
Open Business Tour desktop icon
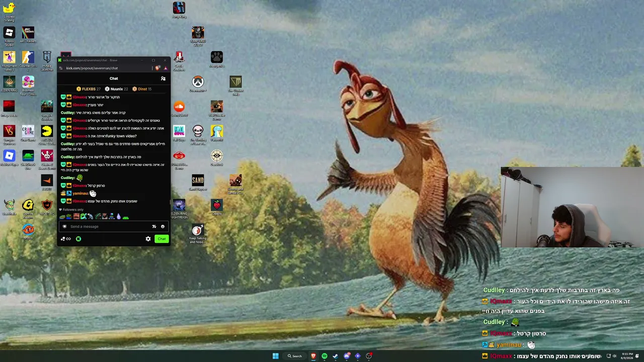click(28, 85)
